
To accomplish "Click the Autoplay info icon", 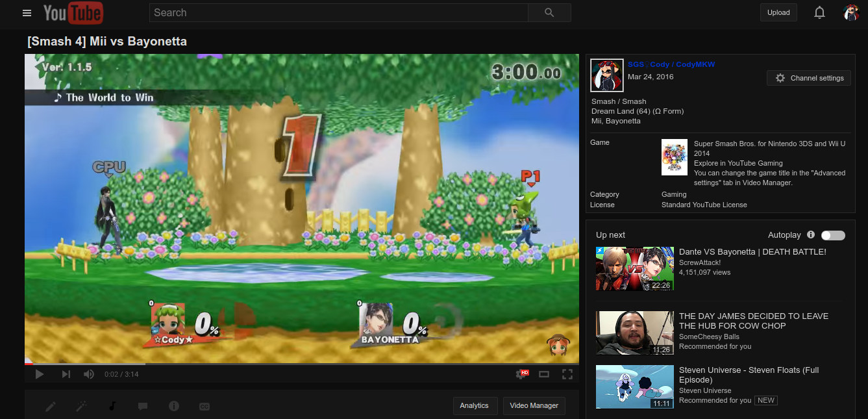I will tap(811, 235).
